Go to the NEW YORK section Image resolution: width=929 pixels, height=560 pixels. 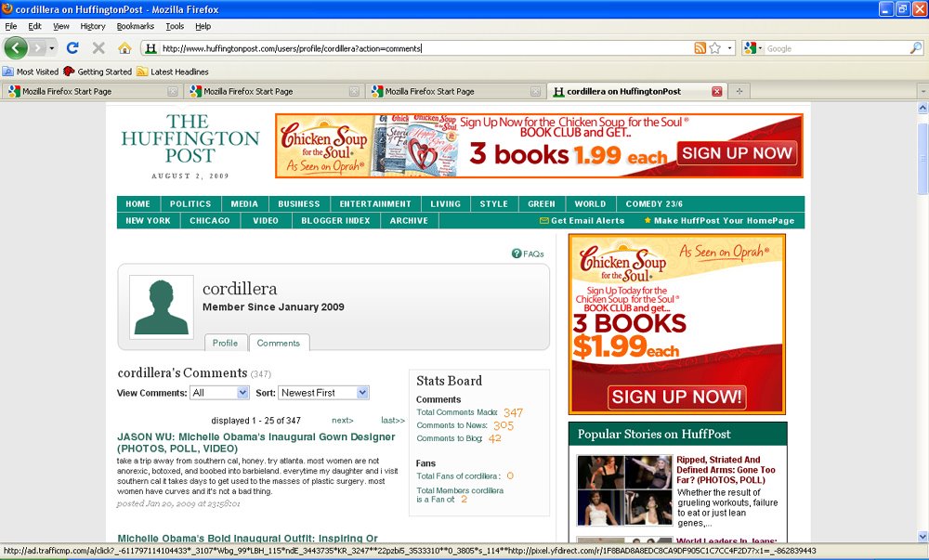tap(148, 220)
